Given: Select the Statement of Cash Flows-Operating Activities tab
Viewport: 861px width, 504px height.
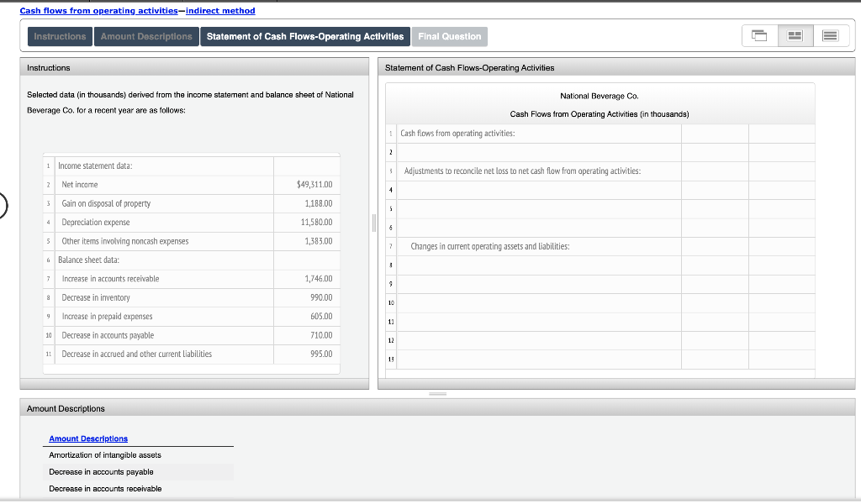Looking at the screenshot, I should (304, 36).
